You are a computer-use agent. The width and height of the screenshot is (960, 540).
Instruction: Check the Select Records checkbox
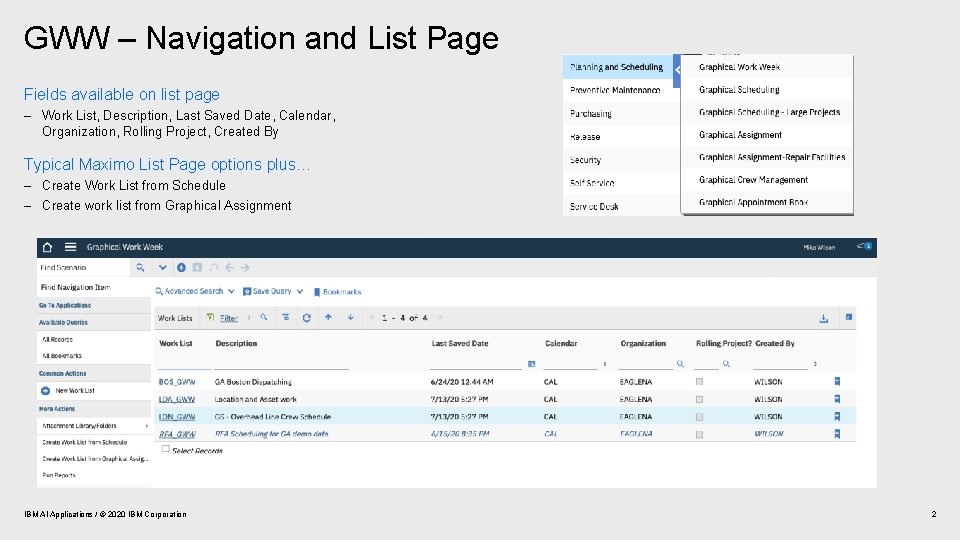(165, 449)
